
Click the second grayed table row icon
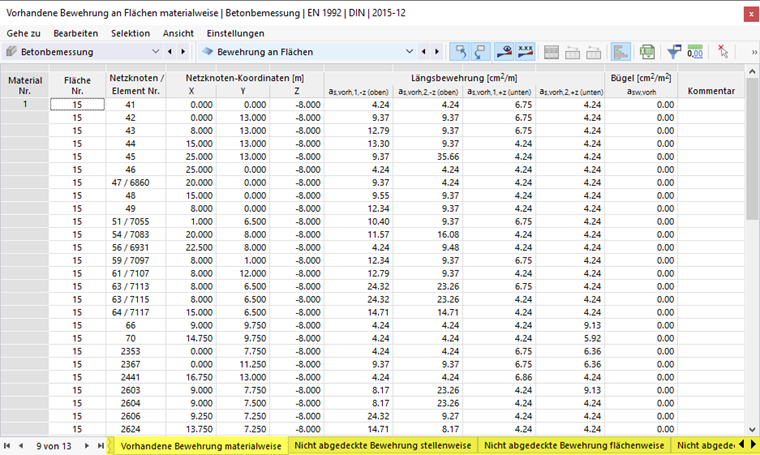[572, 52]
